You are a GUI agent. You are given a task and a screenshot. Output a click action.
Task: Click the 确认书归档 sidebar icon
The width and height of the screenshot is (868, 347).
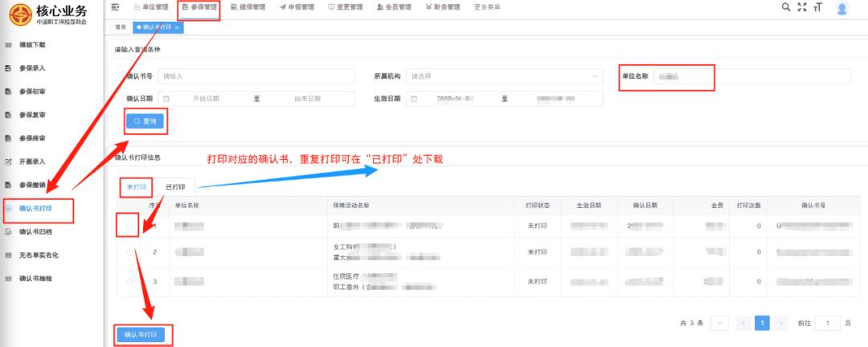click(8, 232)
